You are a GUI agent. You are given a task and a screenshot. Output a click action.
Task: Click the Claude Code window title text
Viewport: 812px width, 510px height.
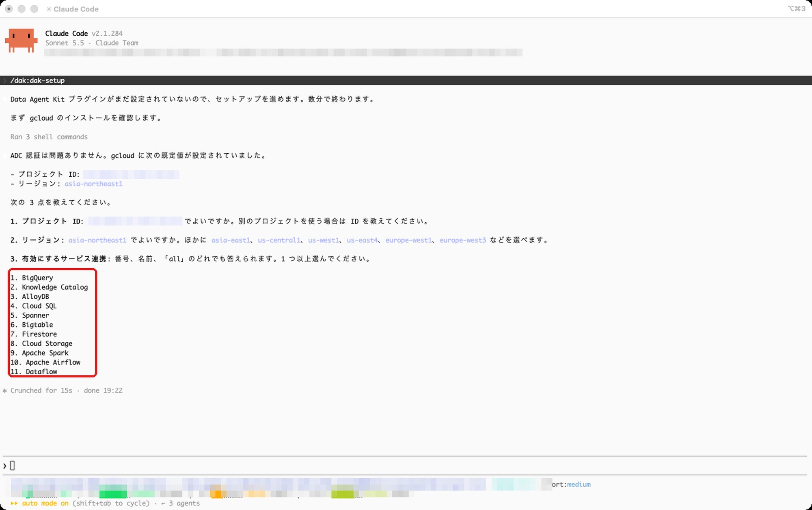point(76,9)
